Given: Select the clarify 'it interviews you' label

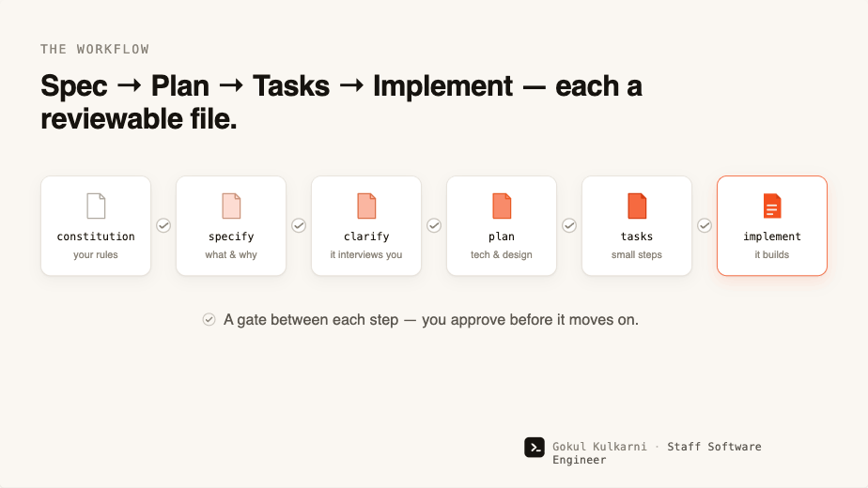Looking at the screenshot, I should [x=366, y=255].
